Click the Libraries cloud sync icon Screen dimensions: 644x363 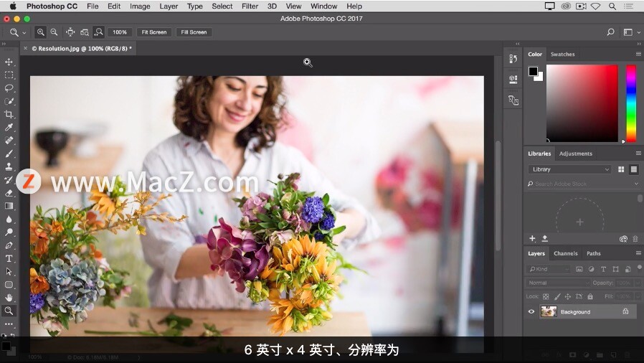pos(623,239)
